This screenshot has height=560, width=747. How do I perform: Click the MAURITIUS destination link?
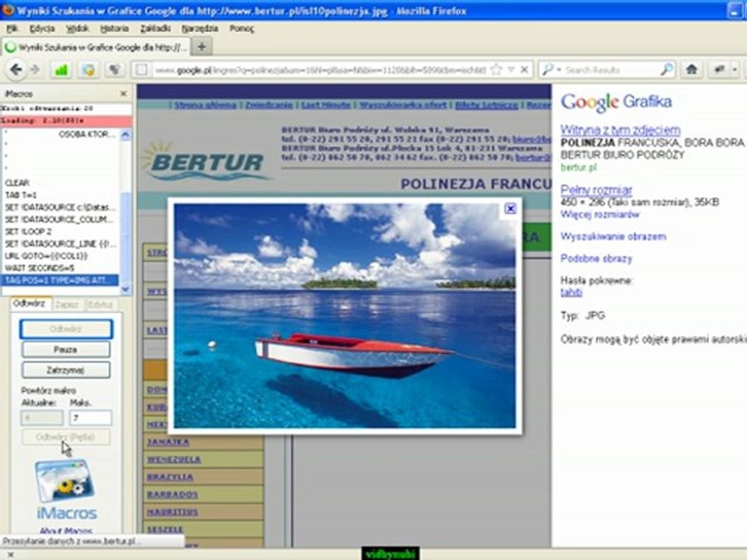[x=173, y=512]
